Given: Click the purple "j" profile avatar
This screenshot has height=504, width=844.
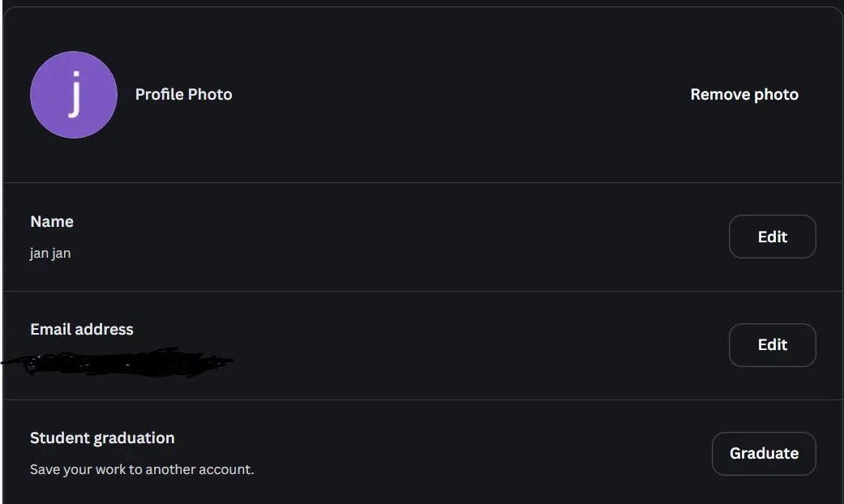Looking at the screenshot, I should pos(74,95).
